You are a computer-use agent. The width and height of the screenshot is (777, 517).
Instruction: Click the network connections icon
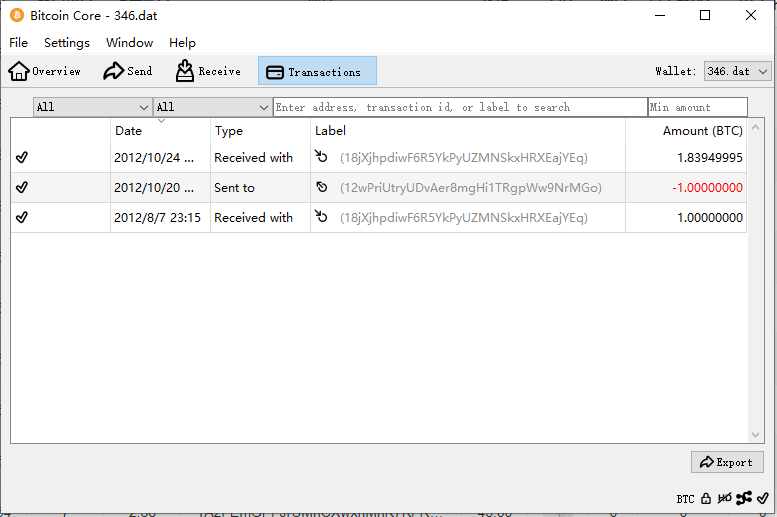[744, 498]
